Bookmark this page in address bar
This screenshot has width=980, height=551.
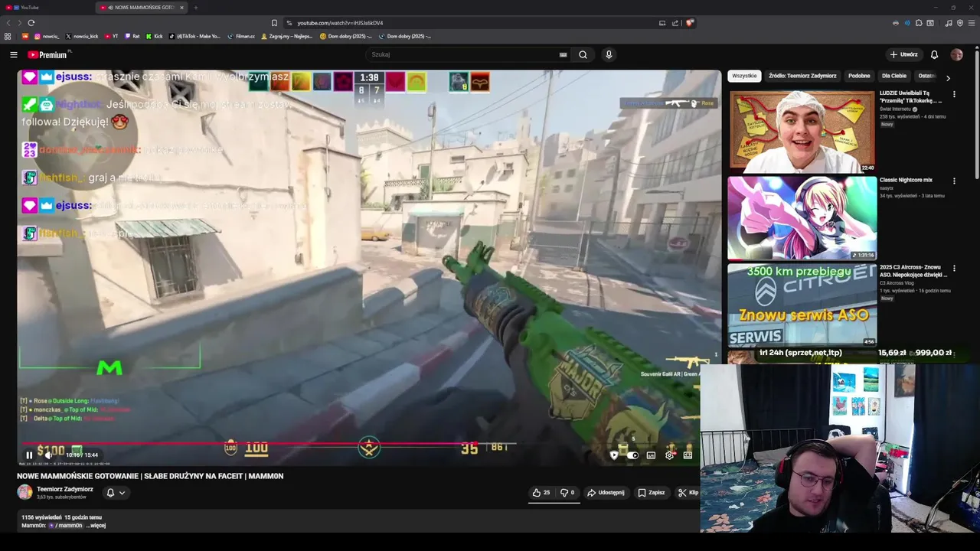(x=274, y=23)
